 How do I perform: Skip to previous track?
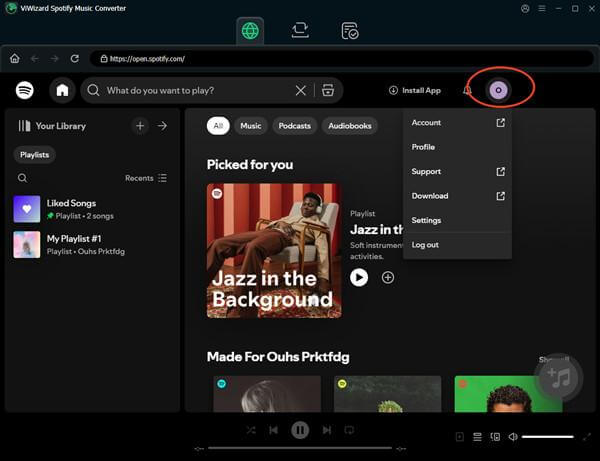coord(273,430)
